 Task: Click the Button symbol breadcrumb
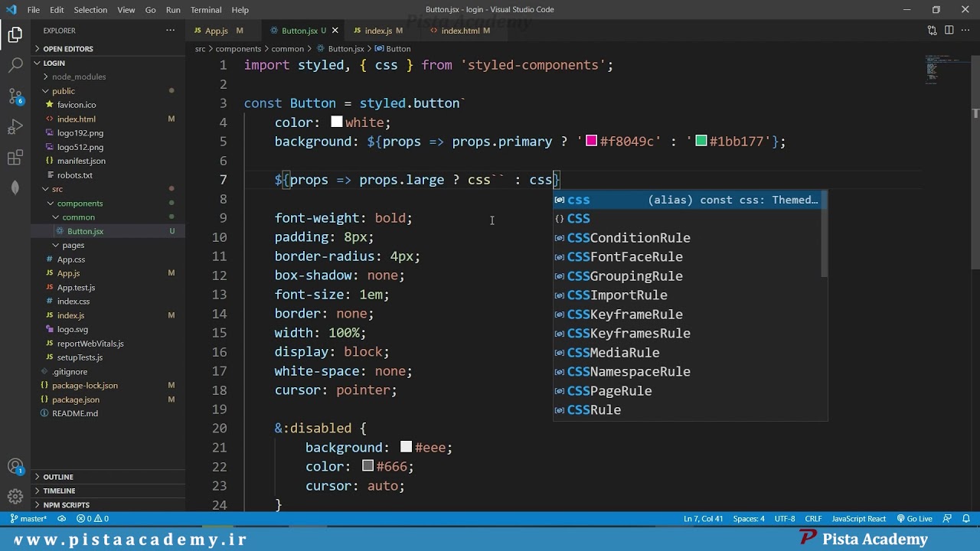[x=393, y=48]
